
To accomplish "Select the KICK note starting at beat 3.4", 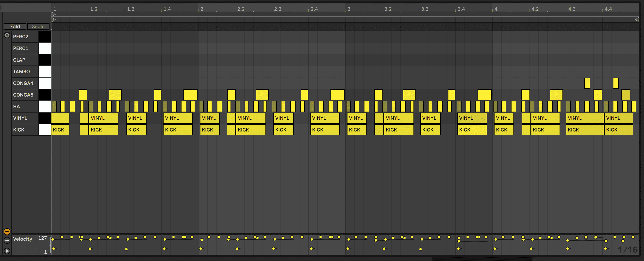I will pyautogui.click(x=472, y=130).
